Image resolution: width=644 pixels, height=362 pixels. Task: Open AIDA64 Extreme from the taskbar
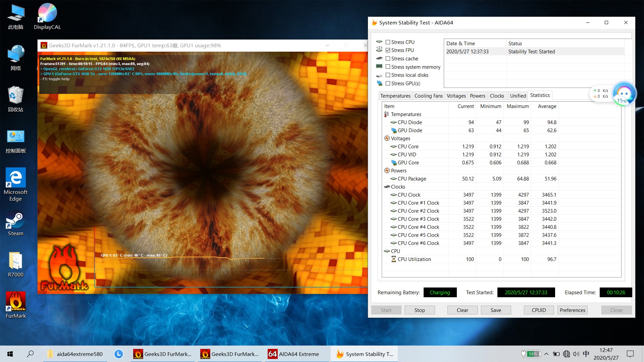(x=293, y=354)
